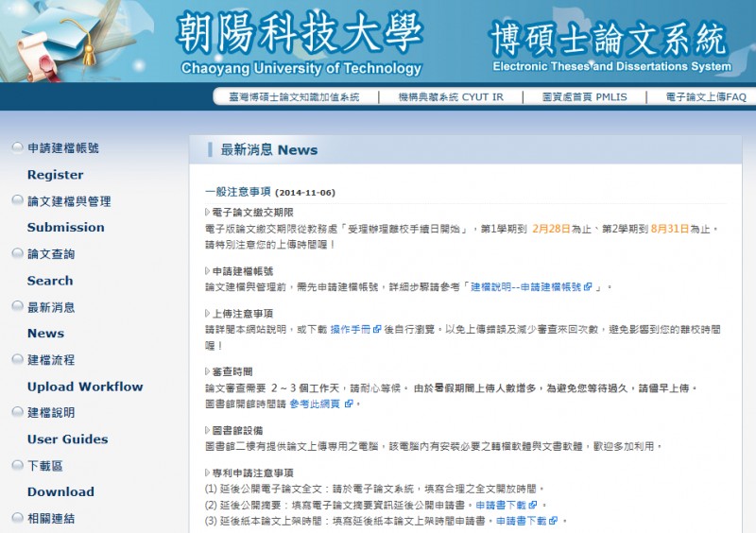Click the triangle marker before 專利申請注意事項

(x=207, y=473)
